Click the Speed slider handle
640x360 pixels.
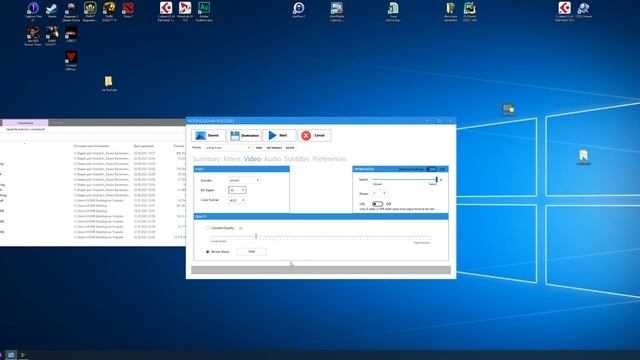436,180
